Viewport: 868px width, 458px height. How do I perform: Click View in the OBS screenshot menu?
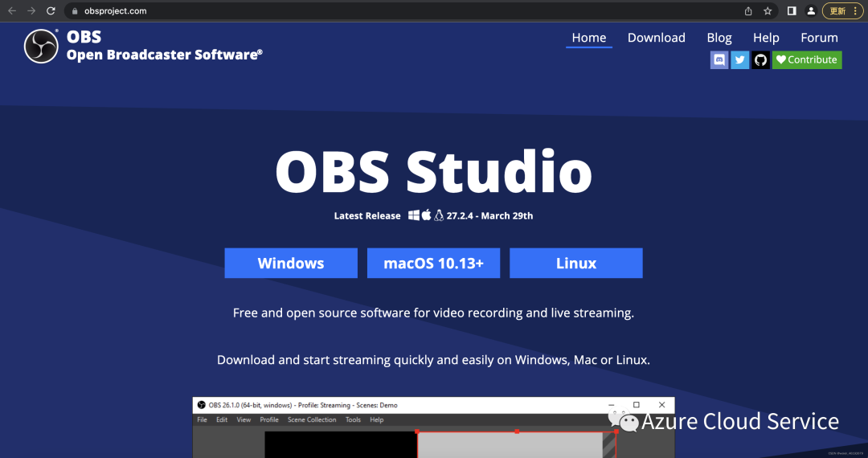point(244,419)
